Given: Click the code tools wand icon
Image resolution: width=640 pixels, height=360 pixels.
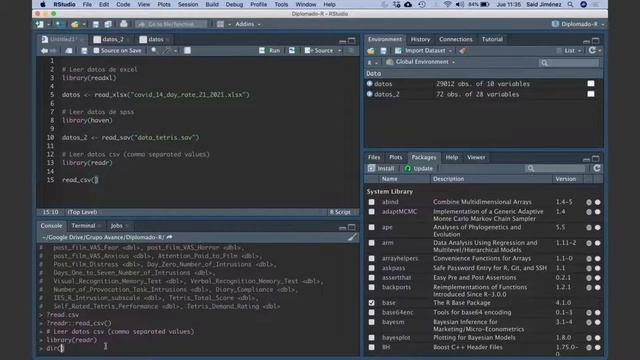Looking at the screenshot, I should 167,51.
